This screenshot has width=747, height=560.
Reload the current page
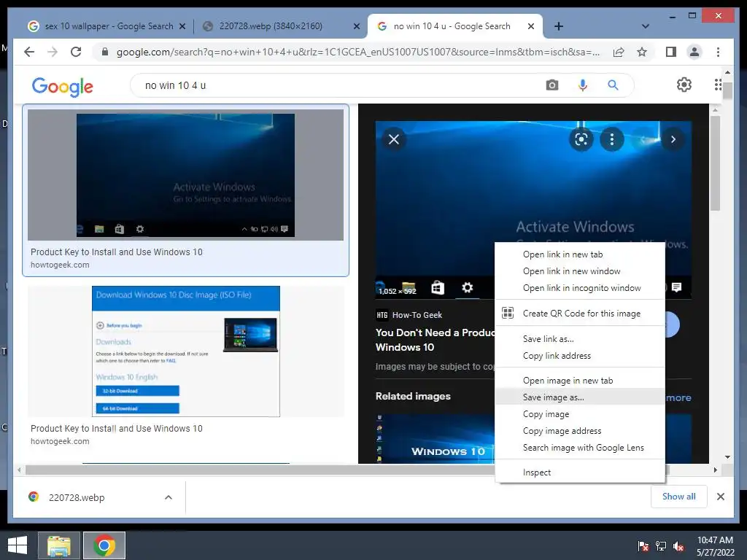[x=76, y=52]
